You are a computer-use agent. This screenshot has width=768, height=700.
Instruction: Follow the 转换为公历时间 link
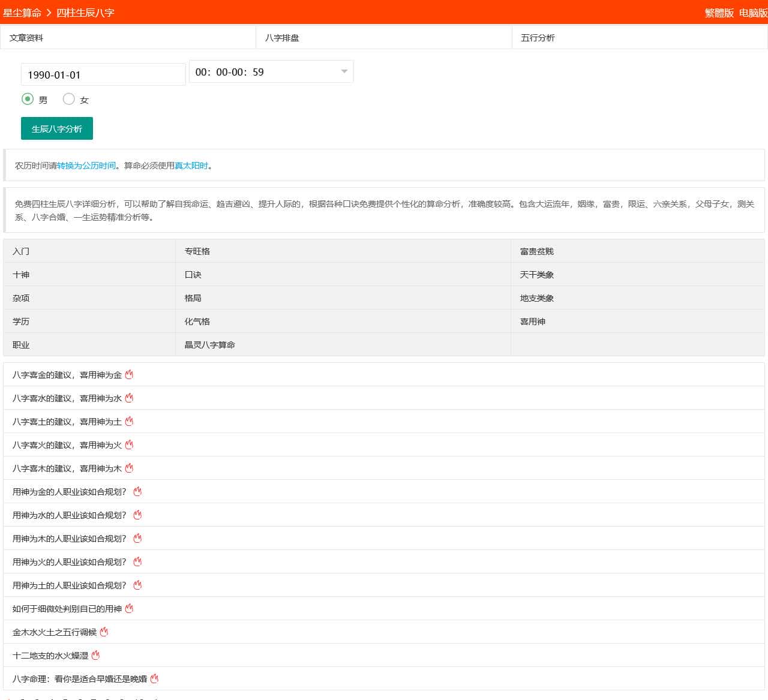tap(86, 166)
